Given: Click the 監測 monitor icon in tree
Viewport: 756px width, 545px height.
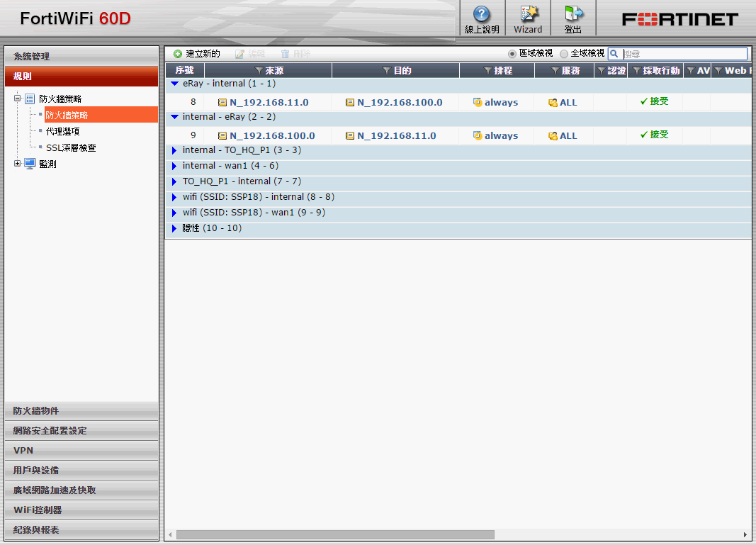Looking at the screenshot, I should 30,164.
